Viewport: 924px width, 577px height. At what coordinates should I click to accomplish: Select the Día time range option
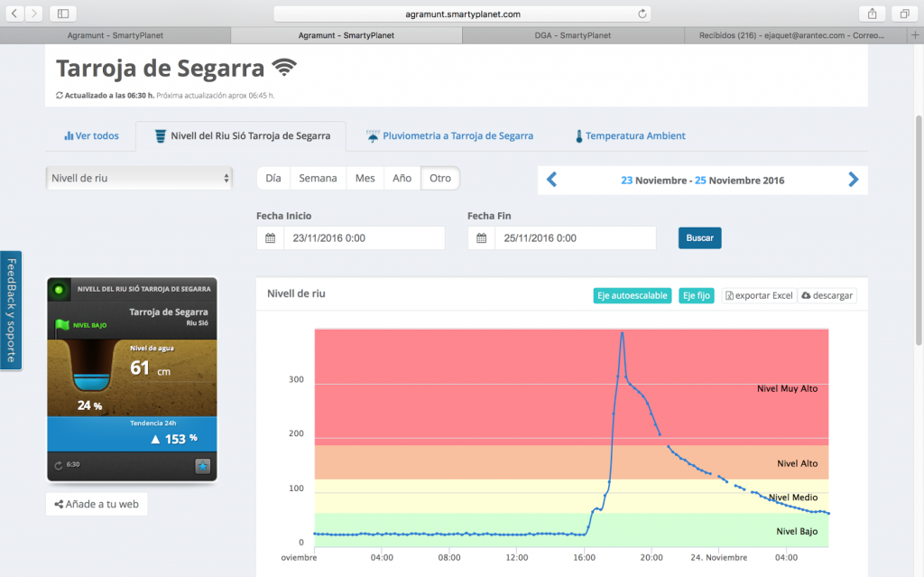(273, 179)
